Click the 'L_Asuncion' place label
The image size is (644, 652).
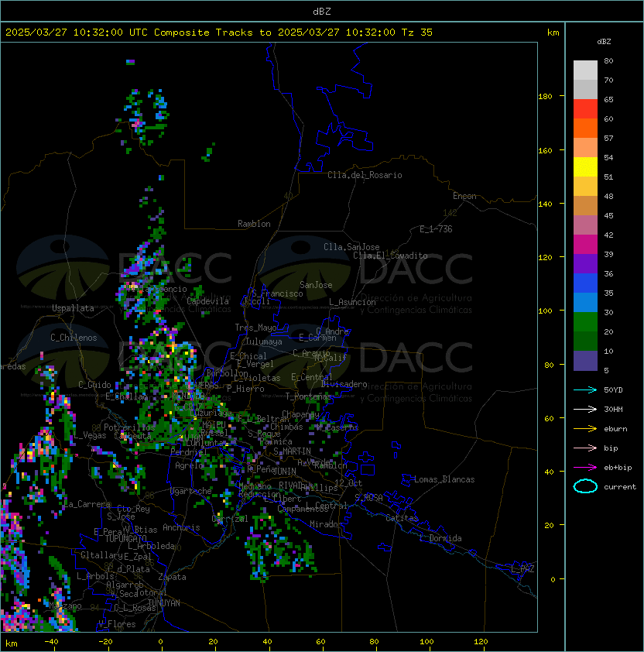tap(352, 302)
